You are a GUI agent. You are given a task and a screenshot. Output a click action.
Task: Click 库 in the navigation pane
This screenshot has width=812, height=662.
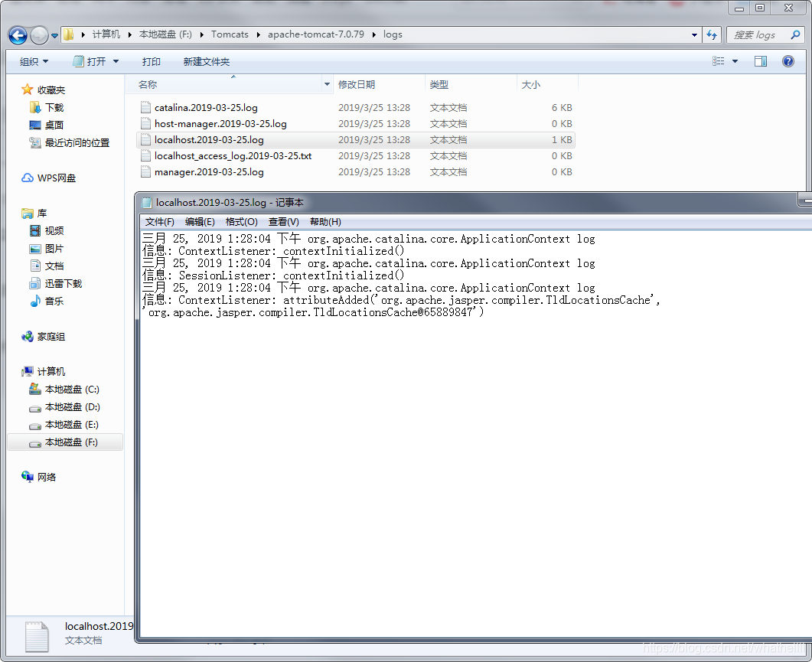click(42, 214)
